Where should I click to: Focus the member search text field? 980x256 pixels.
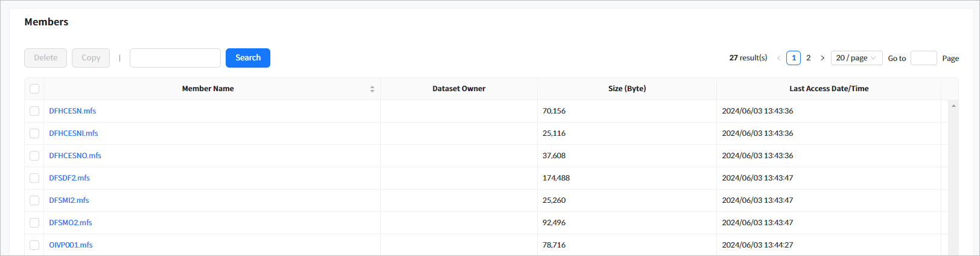coord(175,58)
